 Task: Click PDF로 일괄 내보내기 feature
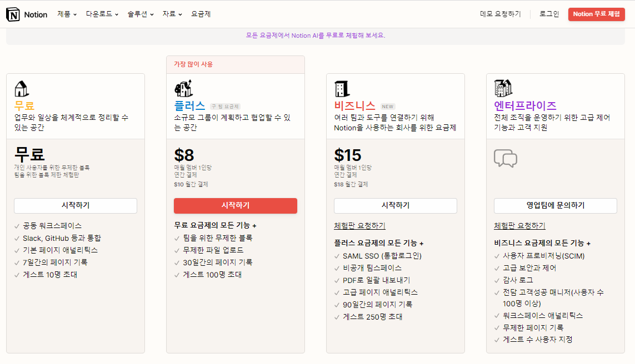(376, 280)
